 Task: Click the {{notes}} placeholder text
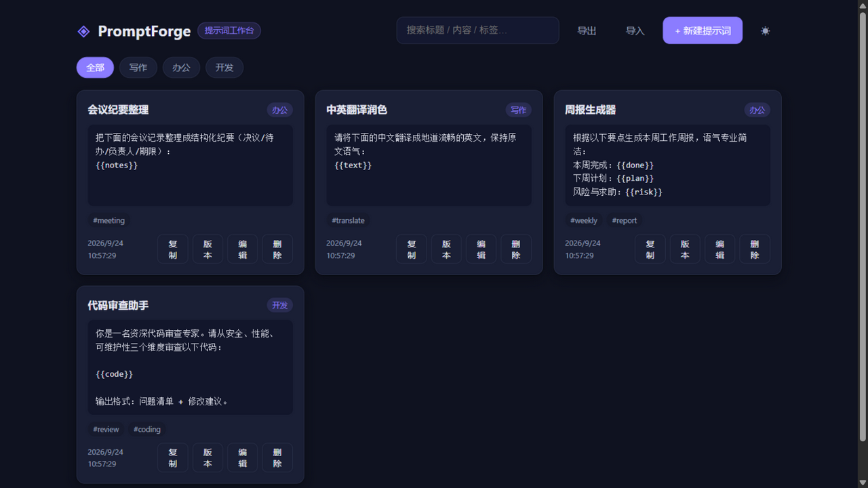pyautogui.click(x=117, y=165)
